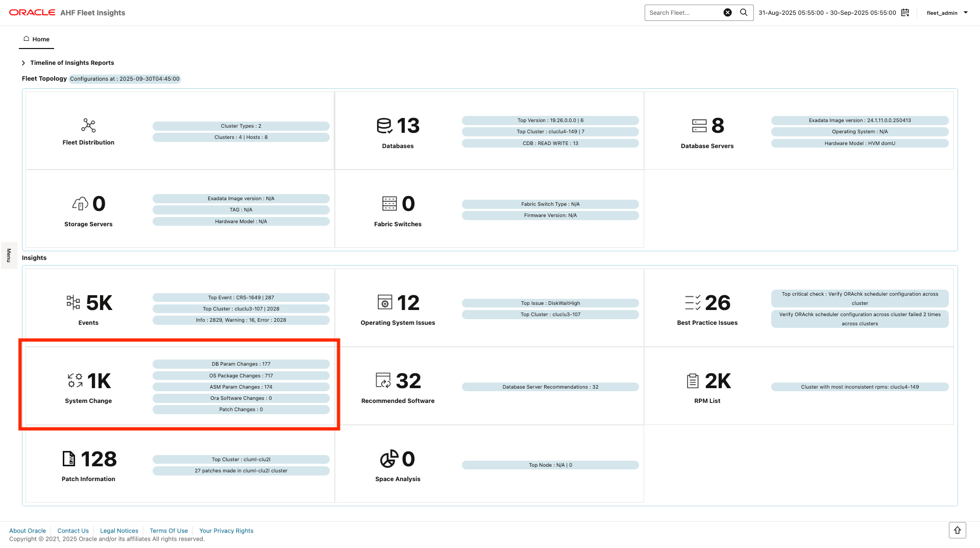
Task: Select the 128 Patch Information count
Action: click(x=99, y=459)
